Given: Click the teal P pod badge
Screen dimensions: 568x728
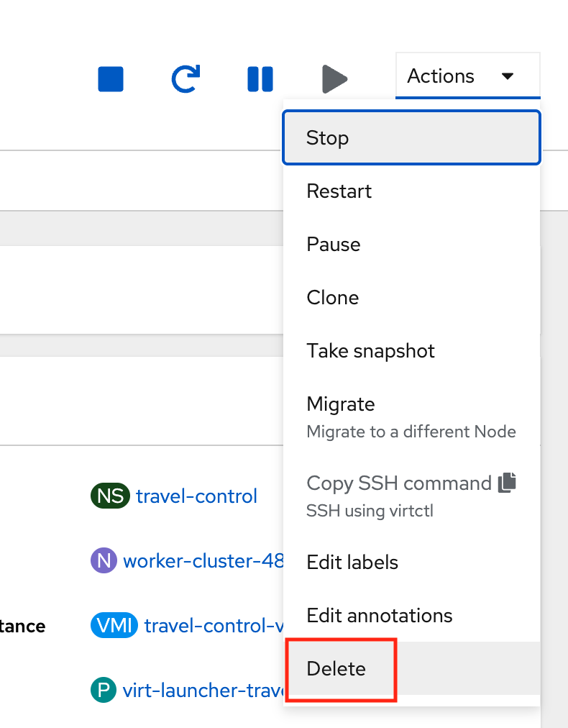Looking at the screenshot, I should pos(104,690).
